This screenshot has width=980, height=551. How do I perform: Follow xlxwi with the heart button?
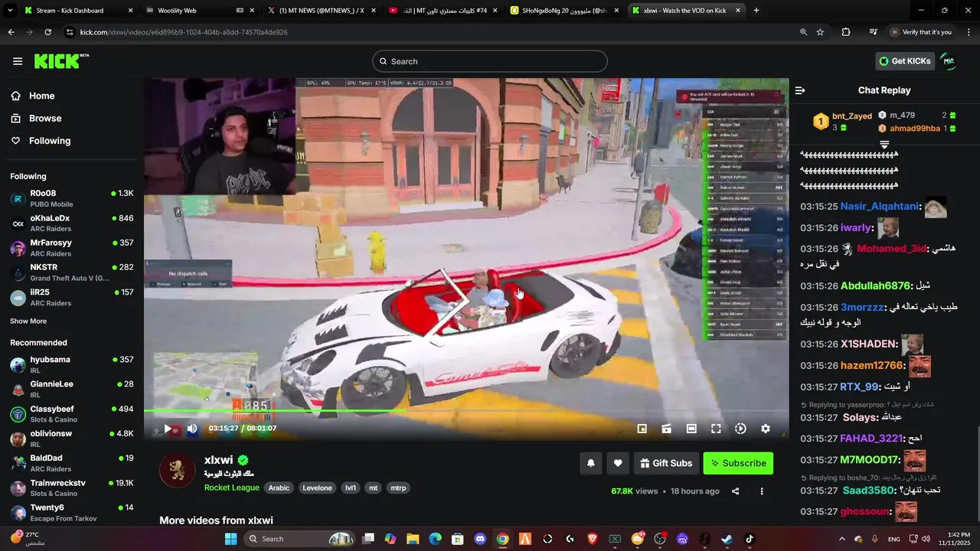618,463
